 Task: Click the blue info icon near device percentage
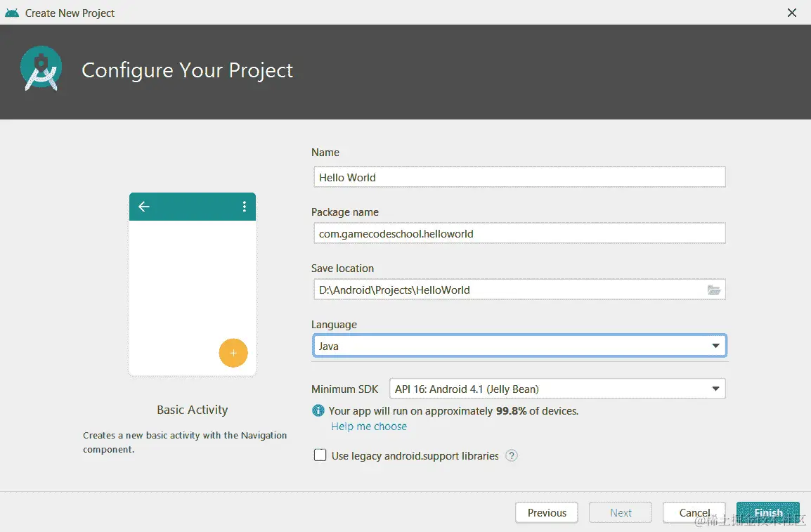click(x=318, y=411)
